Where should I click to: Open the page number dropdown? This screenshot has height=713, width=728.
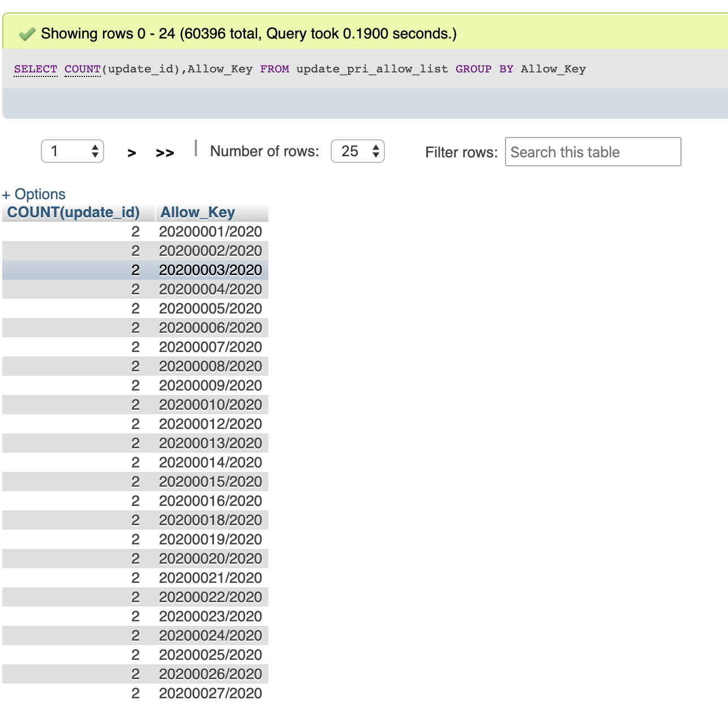[72, 151]
